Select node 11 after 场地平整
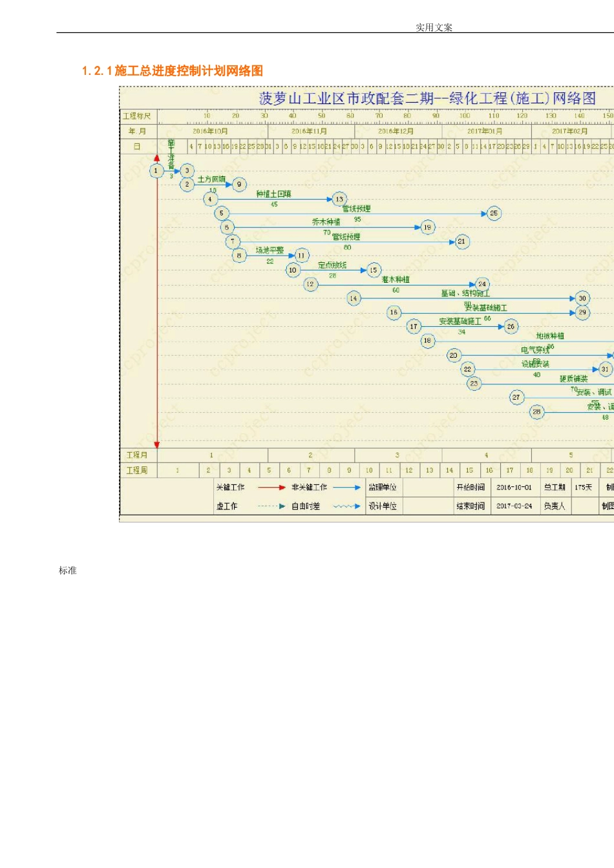Screen dimensions: 614x868 pyautogui.click(x=301, y=256)
